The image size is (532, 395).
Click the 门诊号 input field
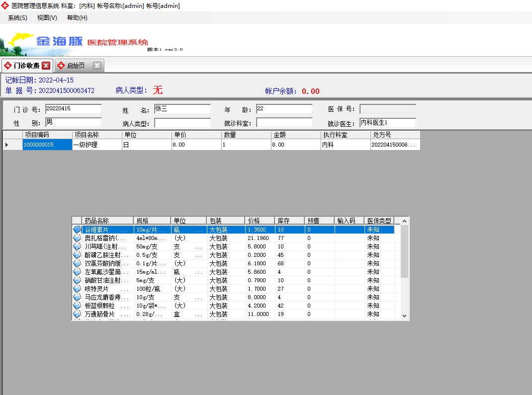click(73, 109)
